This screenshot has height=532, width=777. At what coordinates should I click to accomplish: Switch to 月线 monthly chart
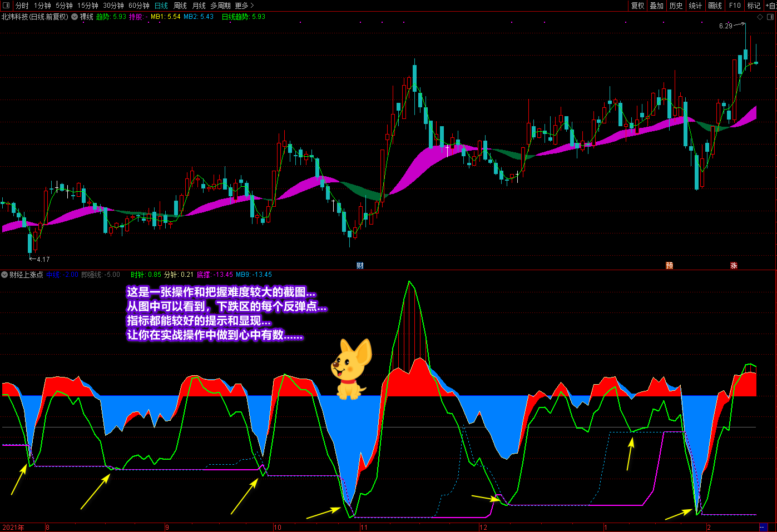(x=199, y=6)
